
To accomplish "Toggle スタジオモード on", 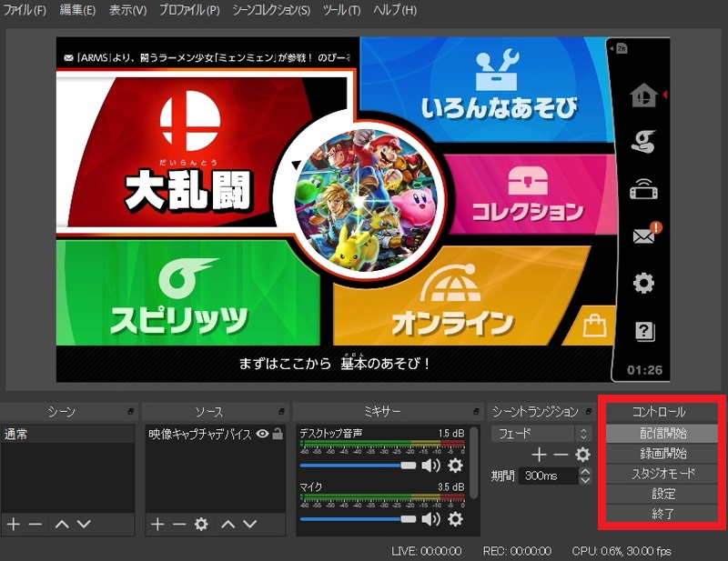I will pyautogui.click(x=662, y=474).
